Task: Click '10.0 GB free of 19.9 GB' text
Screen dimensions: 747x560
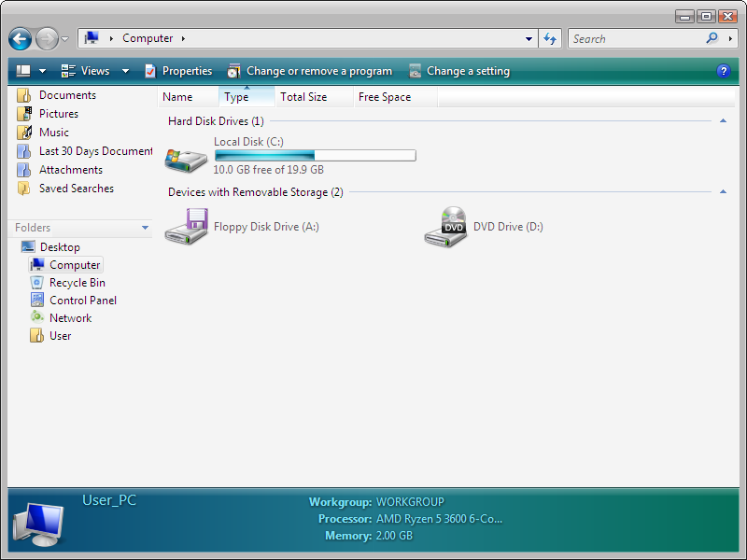Action: pyautogui.click(x=269, y=170)
